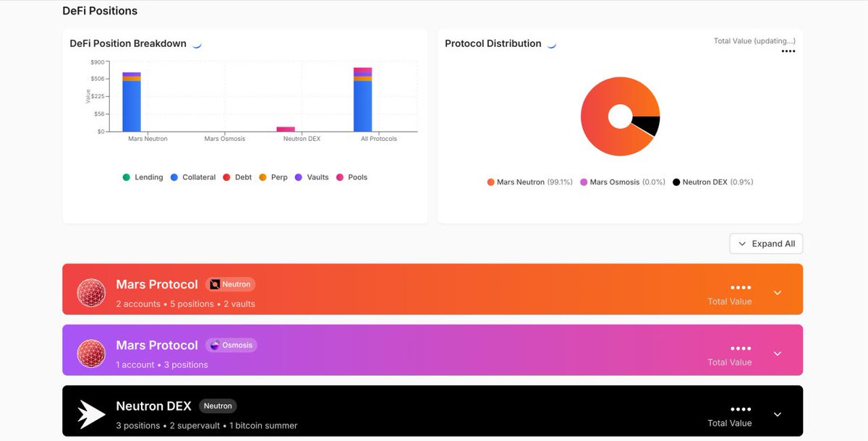Click the Osmosis badge icon on Mars Protocol

[215, 345]
